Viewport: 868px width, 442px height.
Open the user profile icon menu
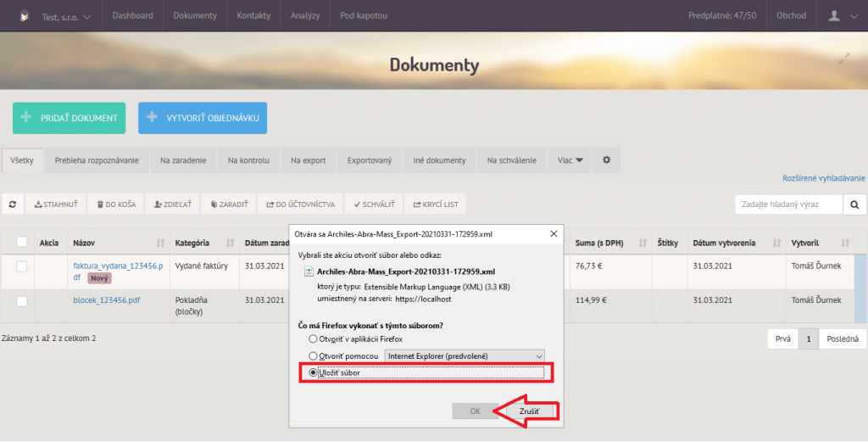(843, 16)
